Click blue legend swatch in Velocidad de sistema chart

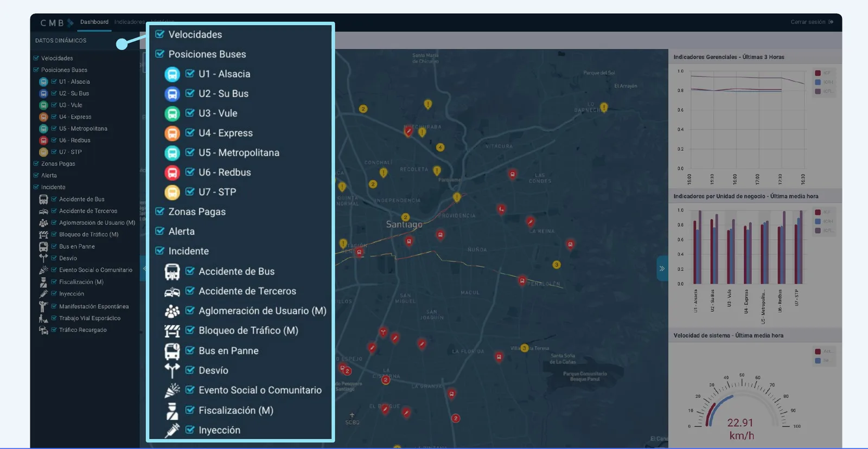(818, 361)
